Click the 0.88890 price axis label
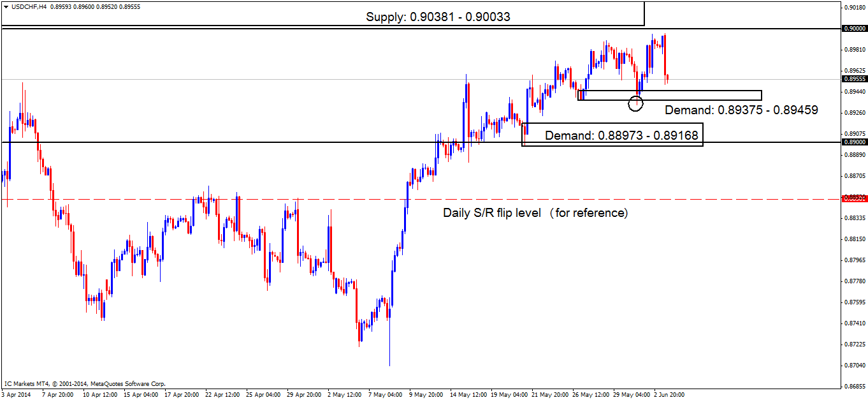868x400 pixels. [855, 154]
